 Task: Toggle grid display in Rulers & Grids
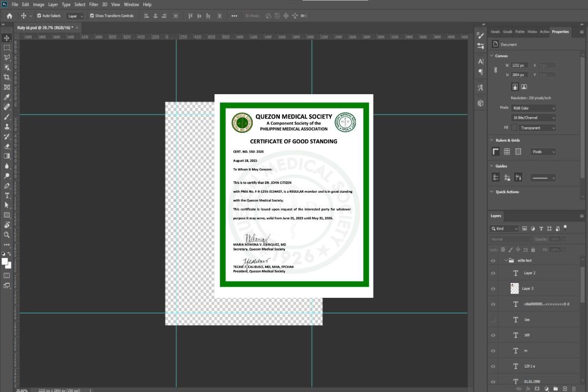[x=507, y=151]
